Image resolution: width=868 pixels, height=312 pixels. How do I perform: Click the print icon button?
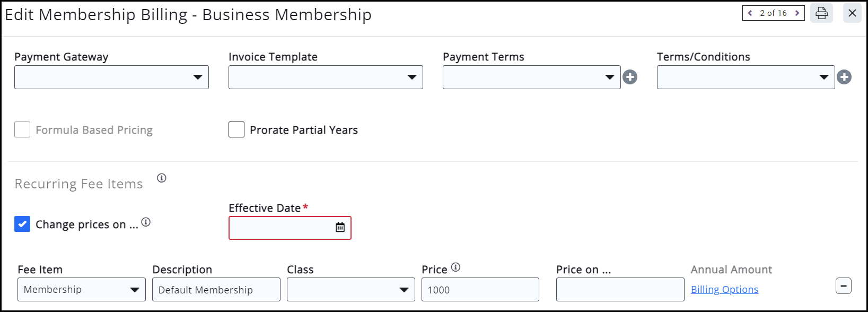(x=821, y=13)
